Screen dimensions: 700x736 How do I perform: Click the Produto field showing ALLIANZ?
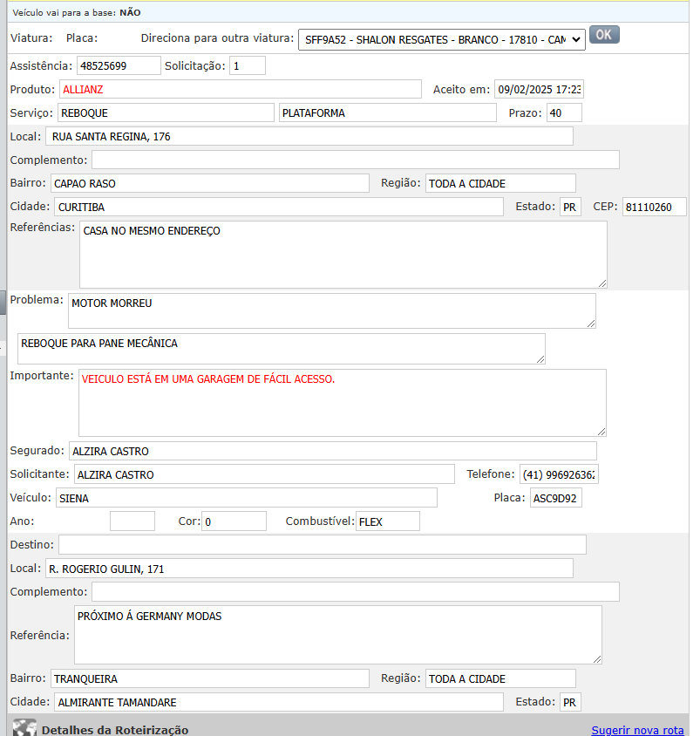click(241, 89)
